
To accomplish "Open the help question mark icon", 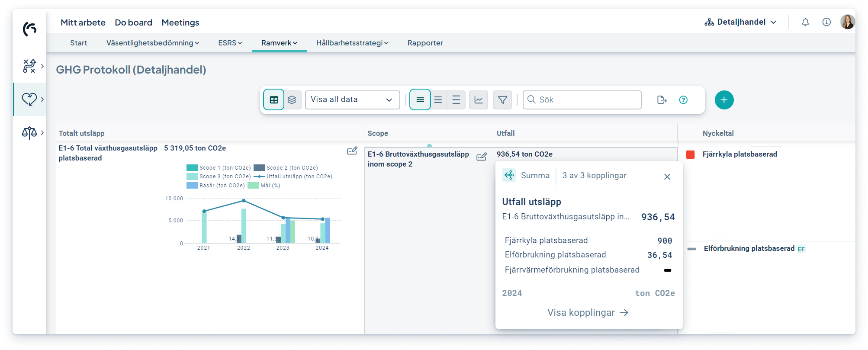I will tap(683, 100).
